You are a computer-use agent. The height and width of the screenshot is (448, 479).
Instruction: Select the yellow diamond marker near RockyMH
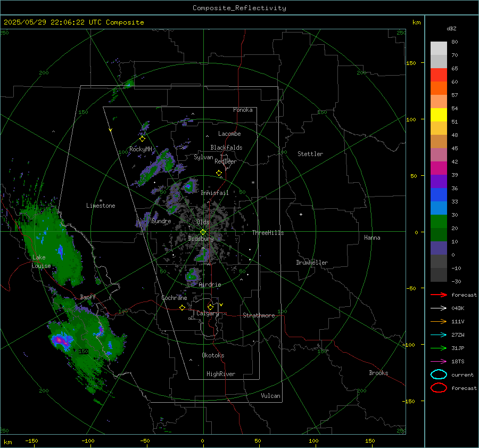[142, 139]
